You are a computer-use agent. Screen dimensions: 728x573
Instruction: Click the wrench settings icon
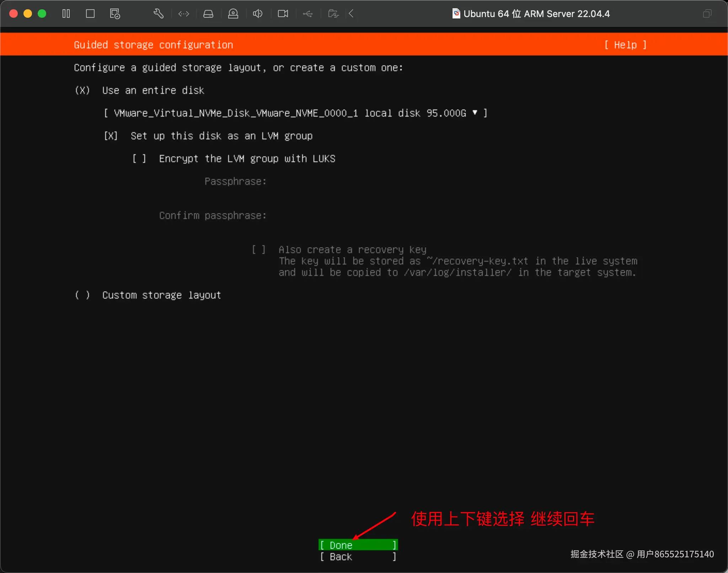(159, 14)
